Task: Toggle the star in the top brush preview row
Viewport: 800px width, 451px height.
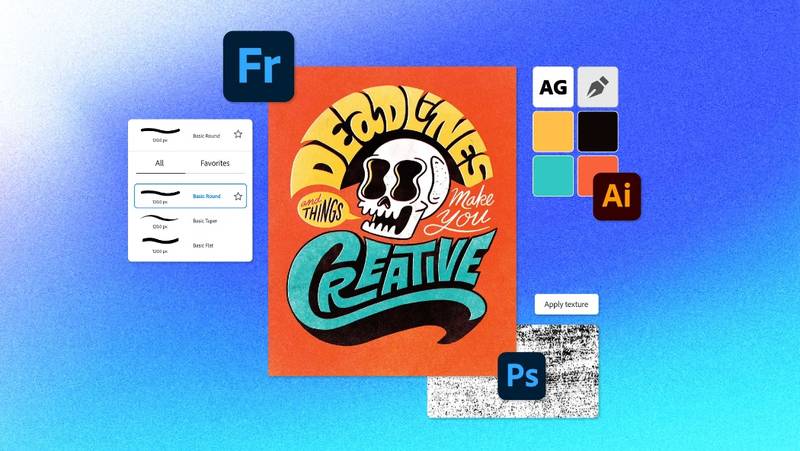Action: tap(238, 134)
